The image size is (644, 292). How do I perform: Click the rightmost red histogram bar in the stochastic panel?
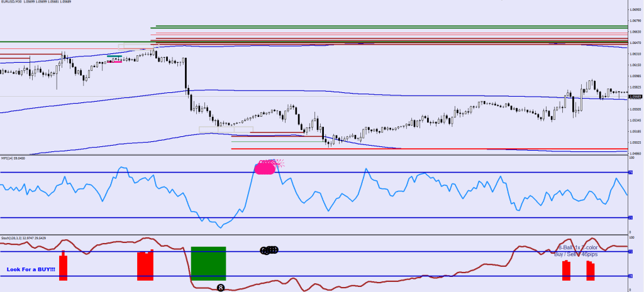(590, 271)
